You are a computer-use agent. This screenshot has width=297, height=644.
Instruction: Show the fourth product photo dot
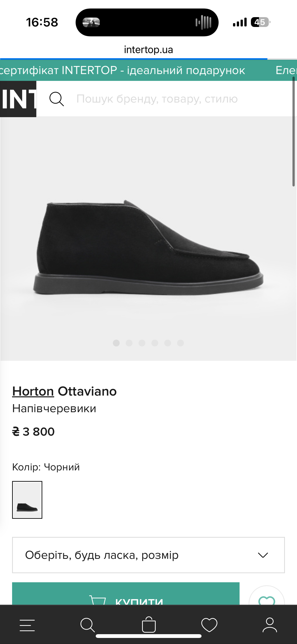click(155, 343)
